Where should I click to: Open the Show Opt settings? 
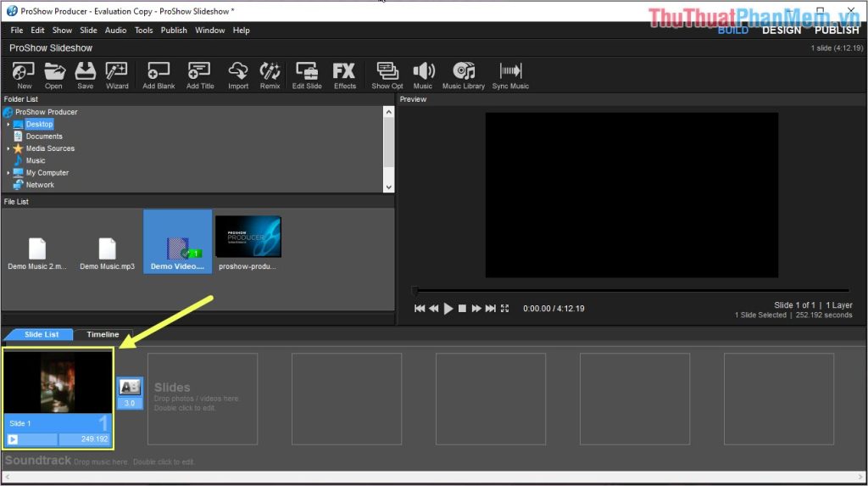click(387, 75)
